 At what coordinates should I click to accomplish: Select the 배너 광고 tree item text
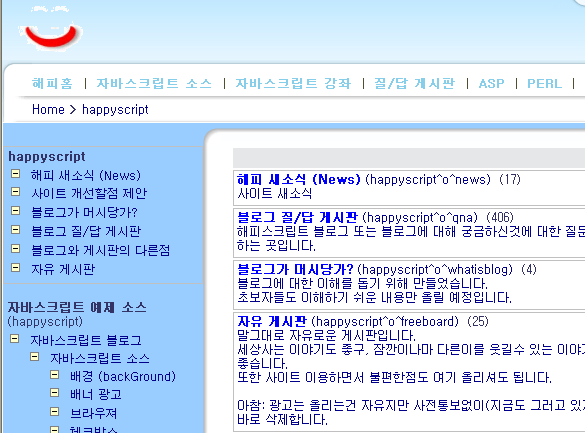(x=96, y=394)
